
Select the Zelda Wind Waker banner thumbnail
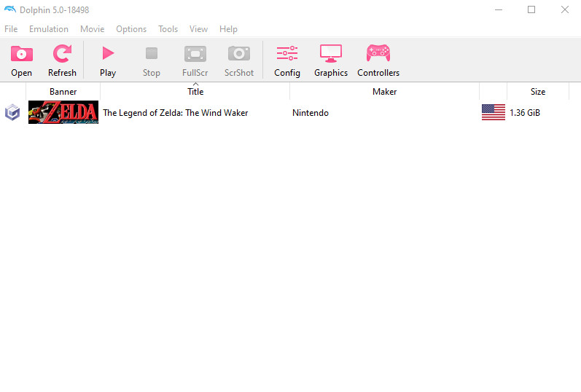[x=63, y=112]
